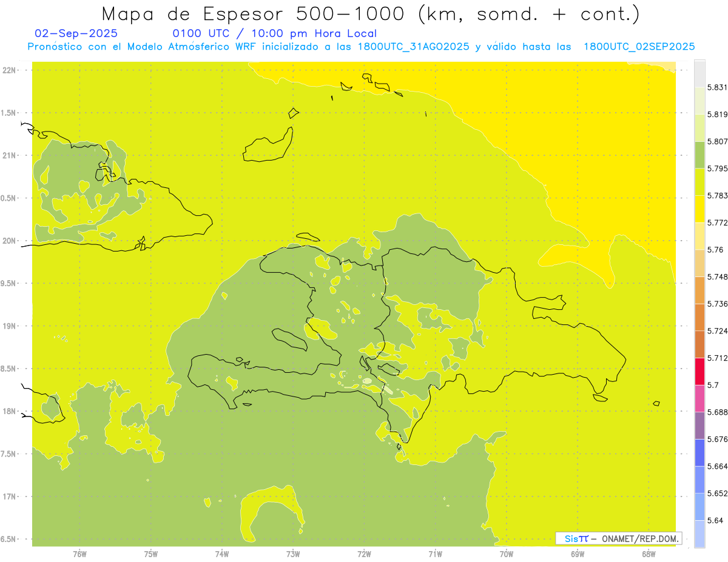Click the colorbar label '5.724'
The height and width of the screenshot is (562, 728).
point(718,331)
